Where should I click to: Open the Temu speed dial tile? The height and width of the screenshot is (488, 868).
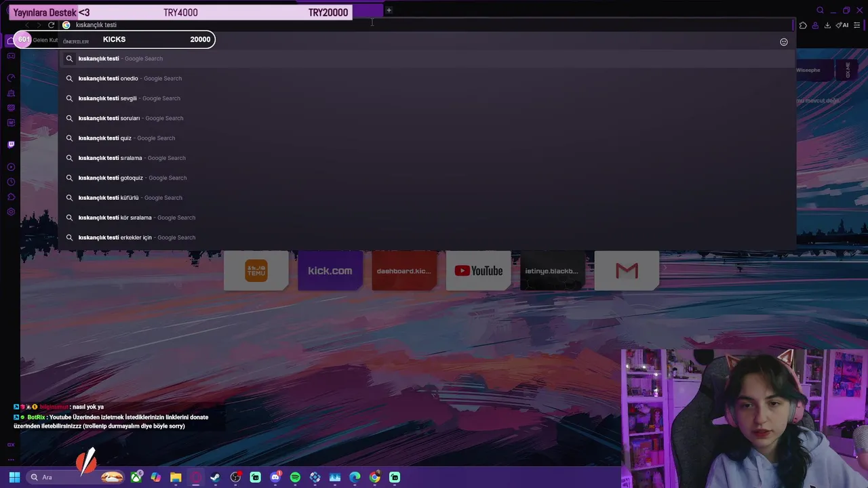[256, 270]
